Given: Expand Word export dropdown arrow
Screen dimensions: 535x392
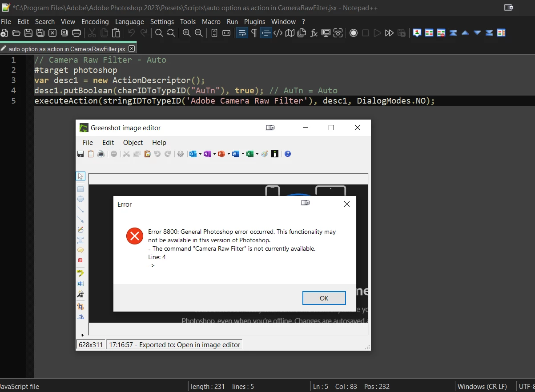Looking at the screenshot, I should tap(243, 154).
